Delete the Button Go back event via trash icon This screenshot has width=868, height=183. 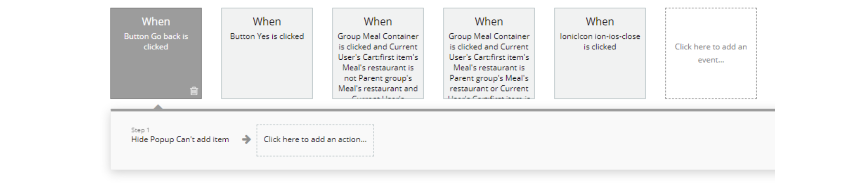tap(194, 91)
